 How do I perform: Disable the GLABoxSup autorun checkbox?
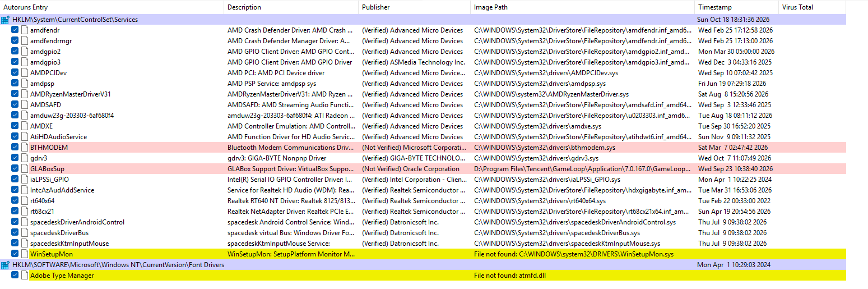pos(15,169)
